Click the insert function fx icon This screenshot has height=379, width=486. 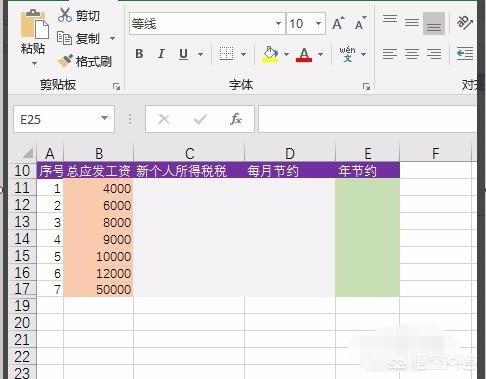(236, 119)
